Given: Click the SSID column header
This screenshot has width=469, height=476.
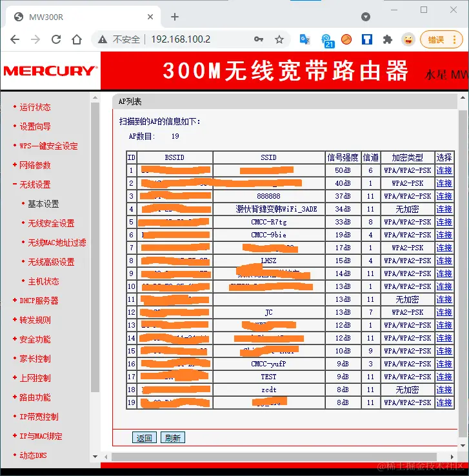Looking at the screenshot, I should point(268,157).
